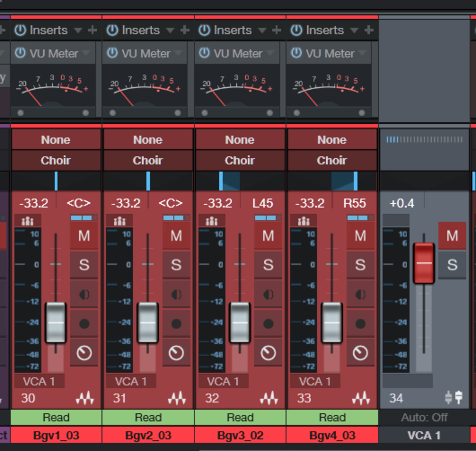The height and width of the screenshot is (451, 476).
Task: Open Read automation mode on Bgv1_03
Action: click(x=56, y=417)
